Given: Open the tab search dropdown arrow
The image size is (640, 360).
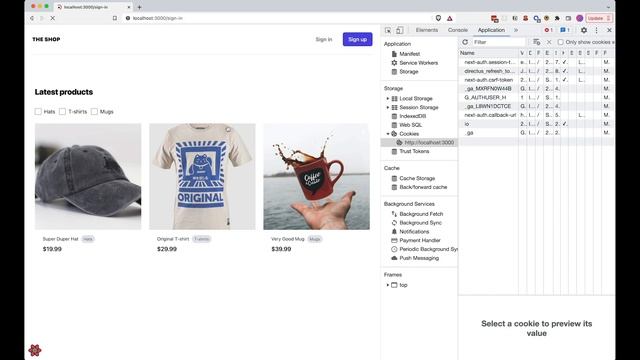Looking at the screenshot, I should (x=609, y=7).
